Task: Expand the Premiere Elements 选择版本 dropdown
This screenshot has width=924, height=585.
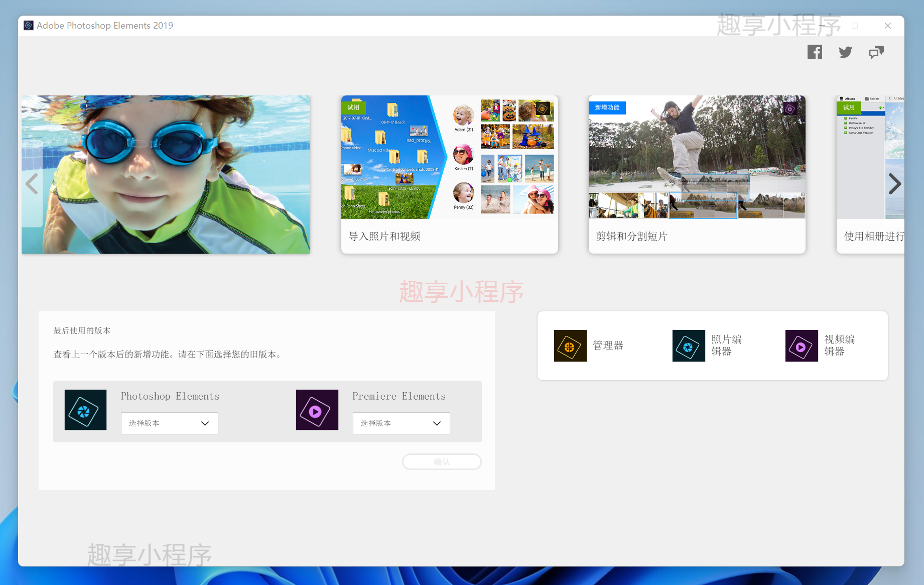Action: pos(402,423)
